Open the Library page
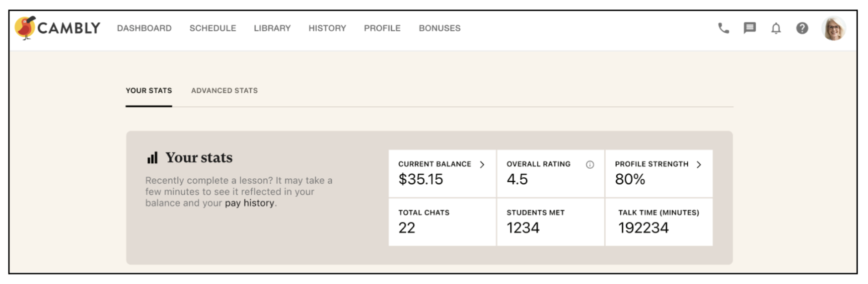Image resolution: width=868 pixels, height=284 pixels. (272, 28)
